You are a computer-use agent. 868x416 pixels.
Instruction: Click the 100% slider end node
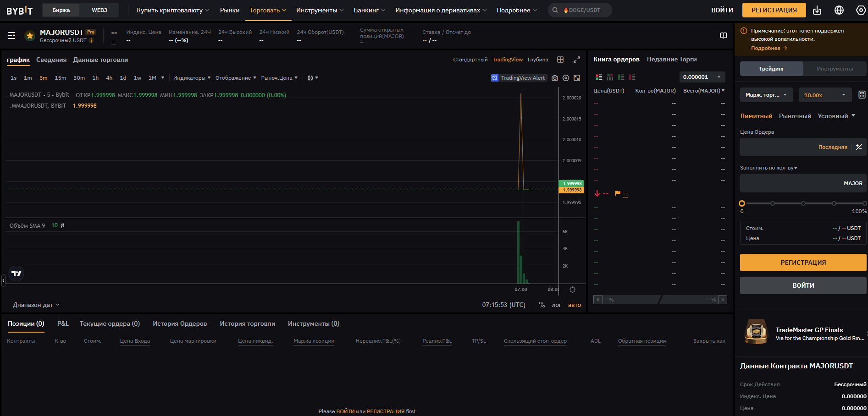tap(865, 203)
